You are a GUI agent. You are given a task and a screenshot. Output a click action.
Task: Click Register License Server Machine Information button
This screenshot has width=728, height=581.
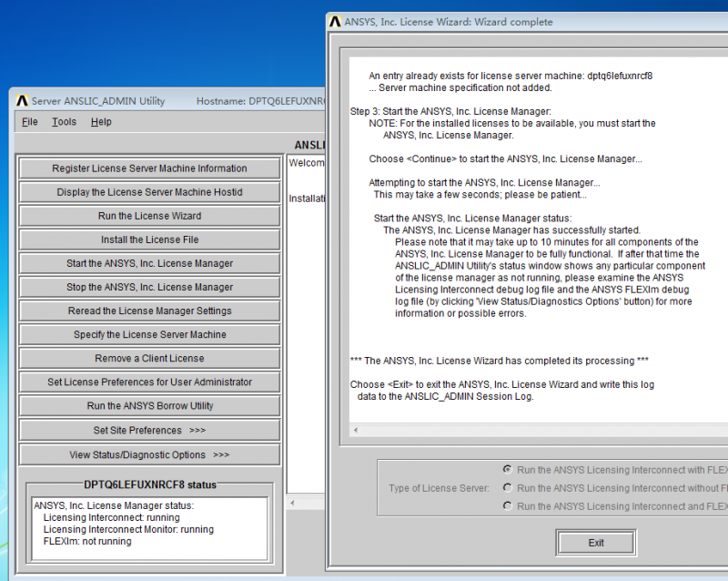(x=149, y=168)
